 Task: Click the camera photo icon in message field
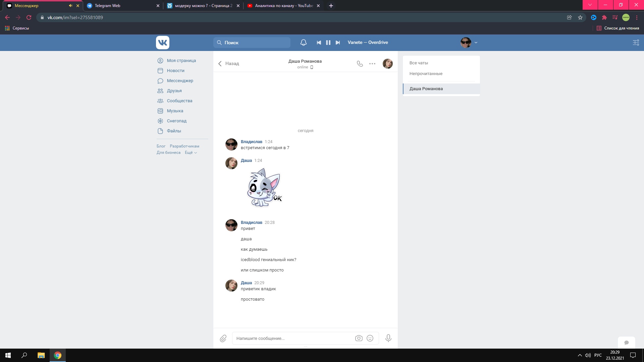pos(359,339)
